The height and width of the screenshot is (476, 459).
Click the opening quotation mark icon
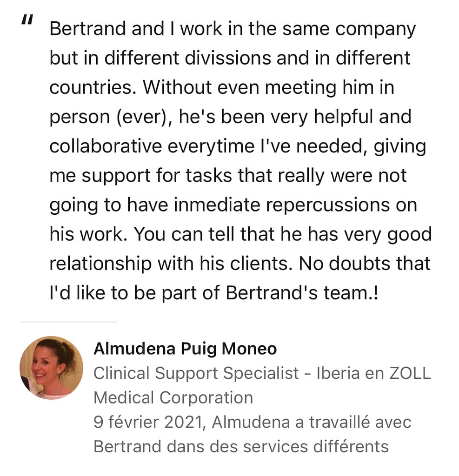(27, 20)
